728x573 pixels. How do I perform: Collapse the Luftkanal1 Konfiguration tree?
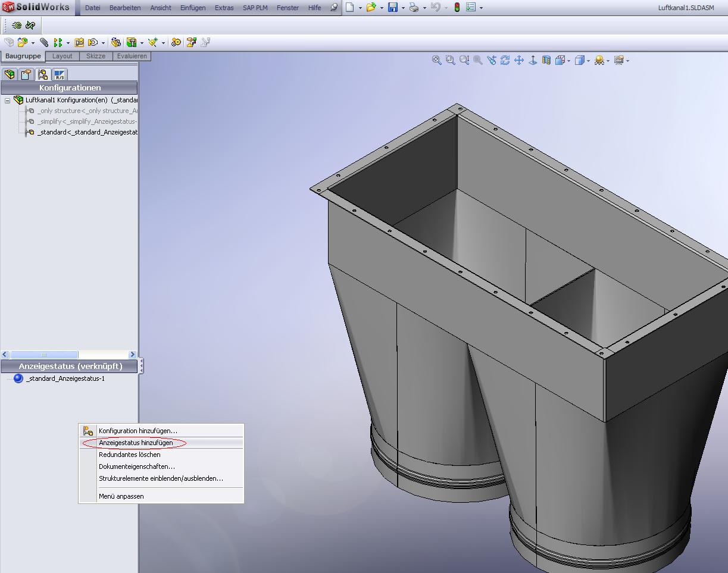click(8, 101)
